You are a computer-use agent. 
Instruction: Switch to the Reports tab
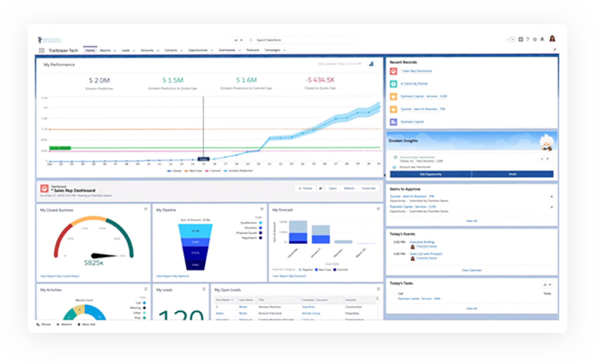pyautogui.click(x=105, y=50)
